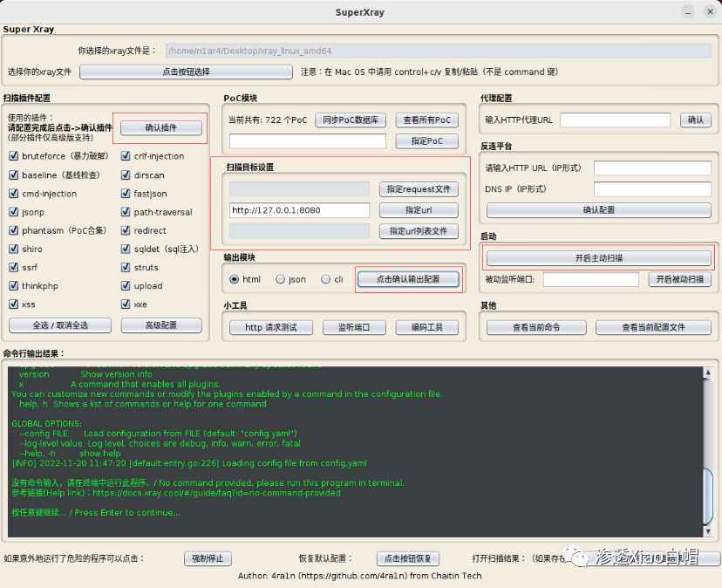
Task: Toggle the ssrf plugin checkbox
Action: tap(13, 267)
